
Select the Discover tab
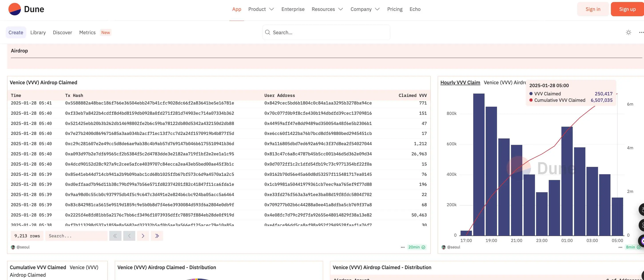point(62,32)
